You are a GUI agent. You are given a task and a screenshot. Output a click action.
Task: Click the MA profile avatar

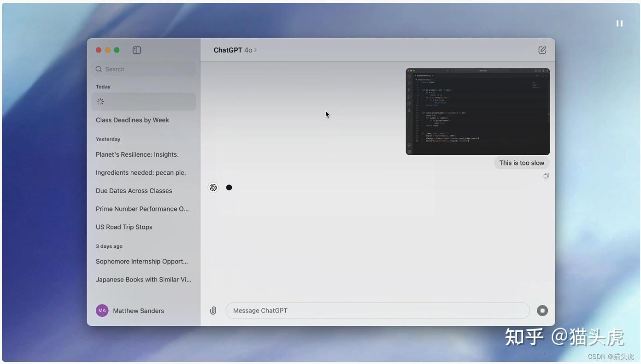pyautogui.click(x=102, y=311)
